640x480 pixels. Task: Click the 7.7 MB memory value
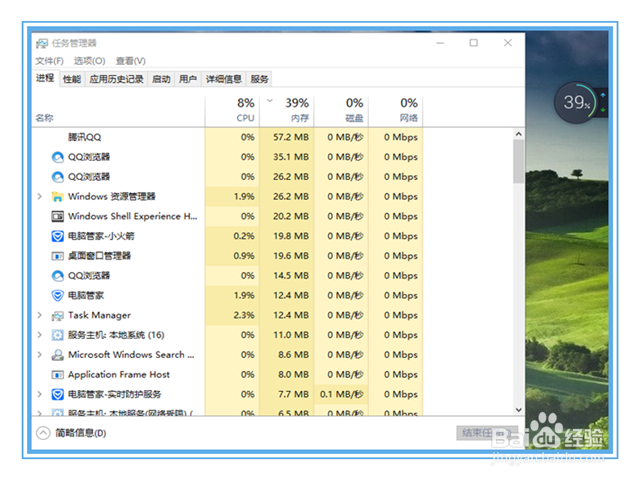(293, 394)
